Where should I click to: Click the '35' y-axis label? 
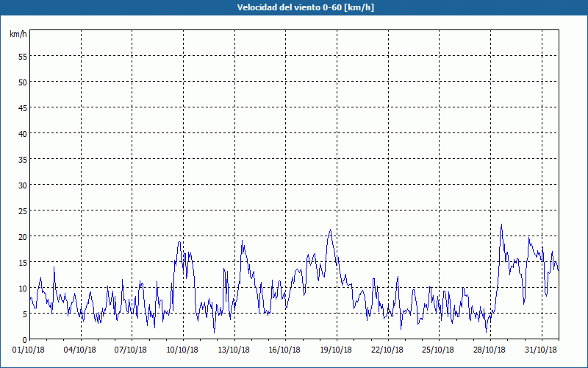point(23,160)
